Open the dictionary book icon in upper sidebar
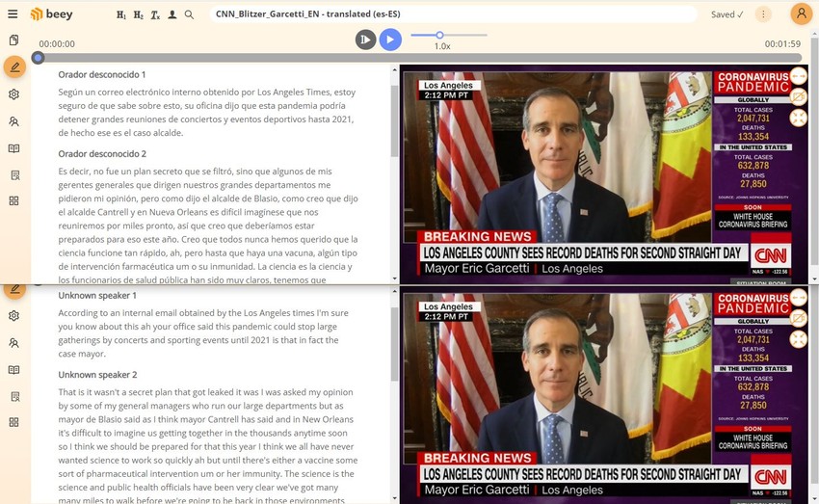Viewport: 819px width, 504px height. point(14,148)
